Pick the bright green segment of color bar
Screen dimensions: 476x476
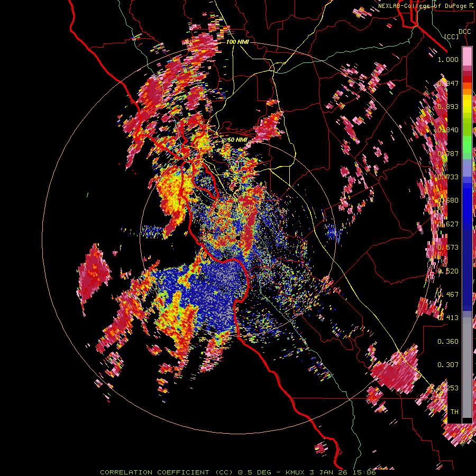(467, 144)
